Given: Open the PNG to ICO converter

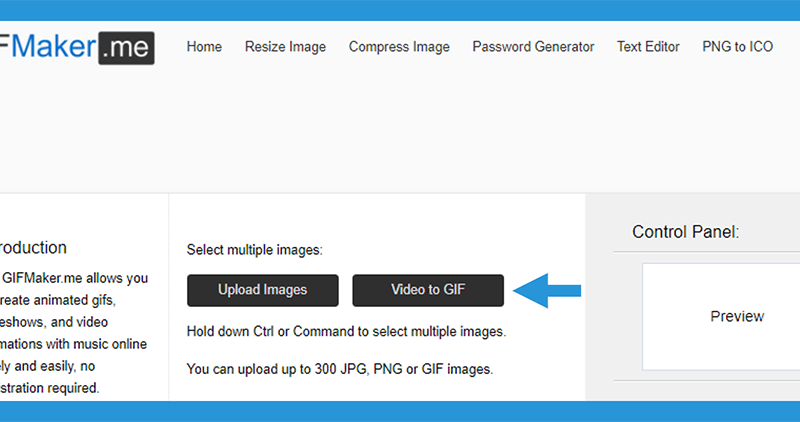Looking at the screenshot, I should [x=737, y=46].
